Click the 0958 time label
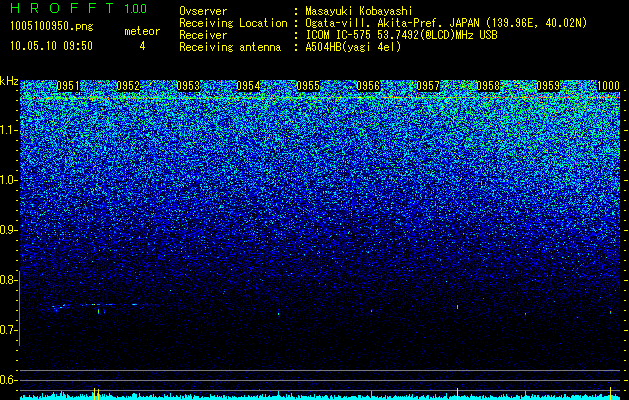Image resolution: width=629 pixels, height=400 pixels. tap(488, 86)
